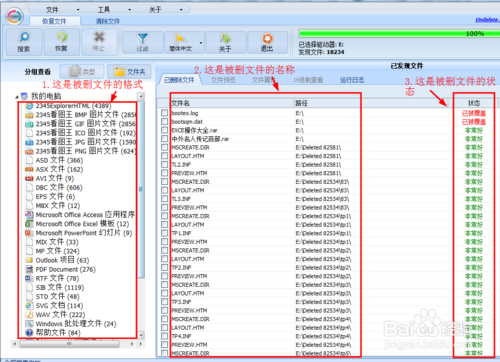
Task: Select the TL2.INF checkbox
Action: tap(164, 164)
